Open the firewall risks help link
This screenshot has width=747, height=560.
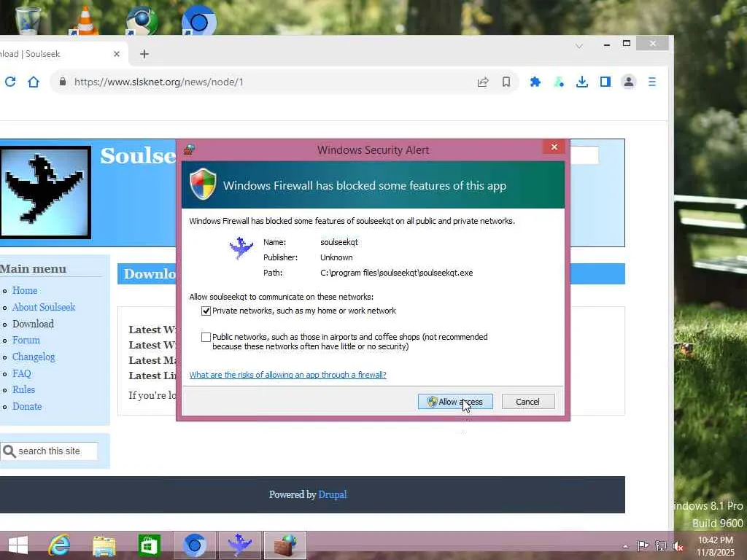pos(287,375)
